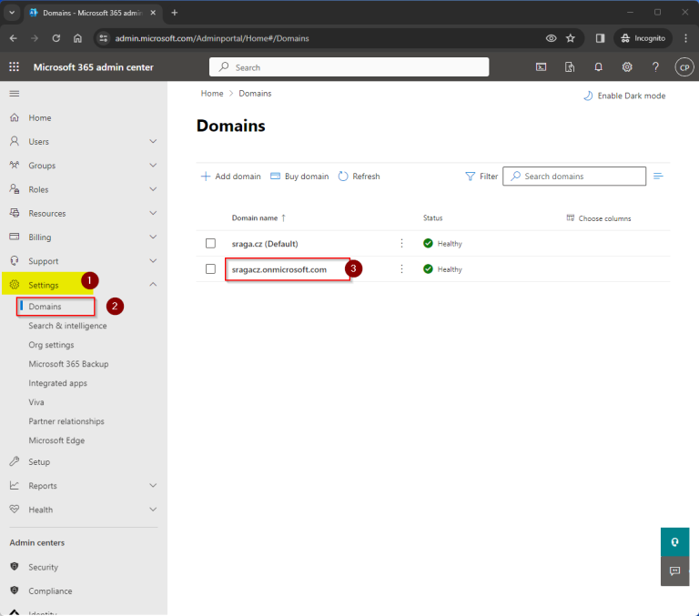View site information icon in address bar
The width and height of the screenshot is (699, 616).
tap(104, 38)
